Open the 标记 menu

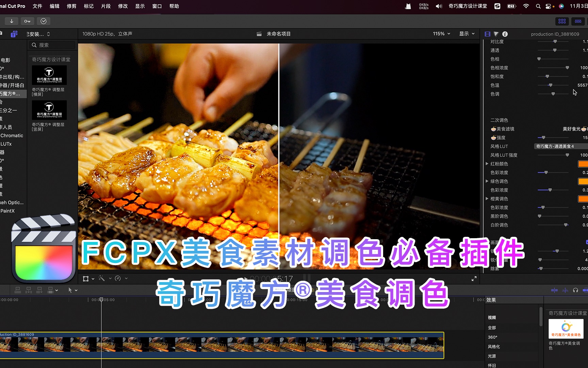88,6
